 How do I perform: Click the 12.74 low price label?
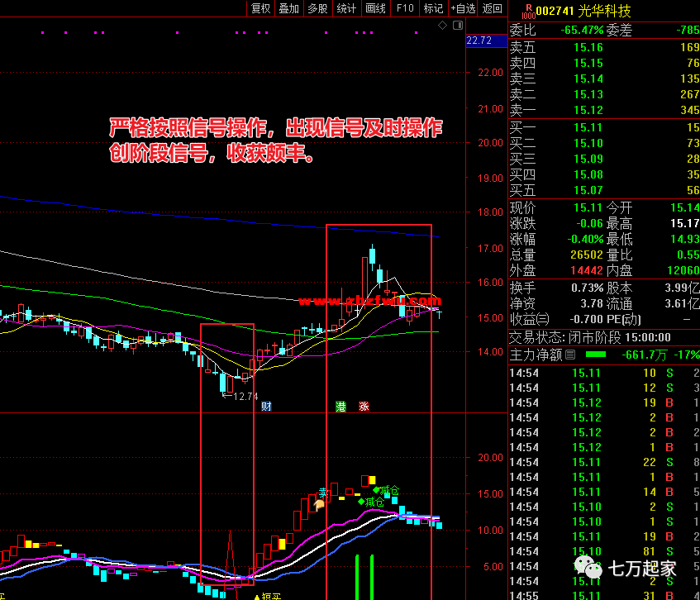(x=245, y=397)
